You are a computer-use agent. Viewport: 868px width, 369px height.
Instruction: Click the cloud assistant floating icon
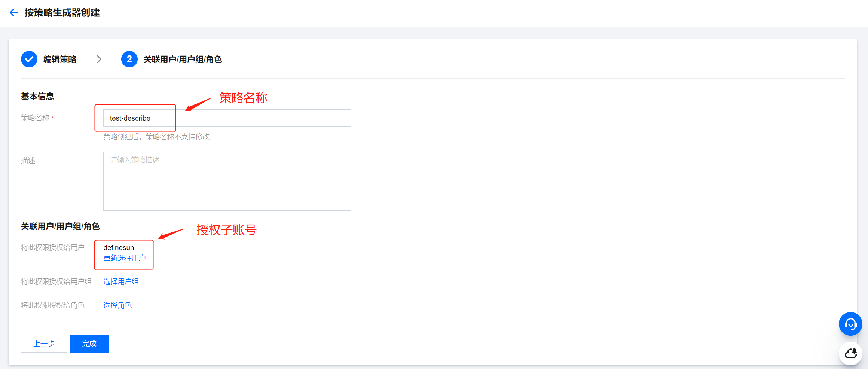coord(850,353)
